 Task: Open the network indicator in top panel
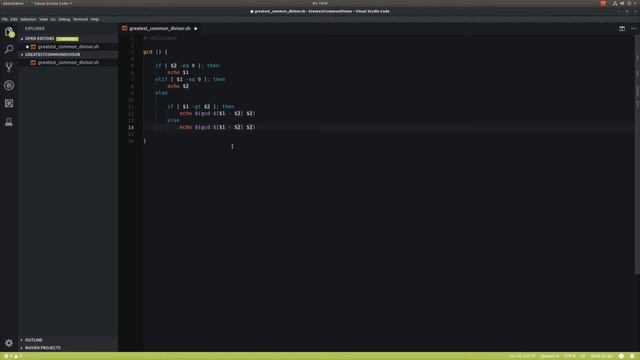click(615, 3)
